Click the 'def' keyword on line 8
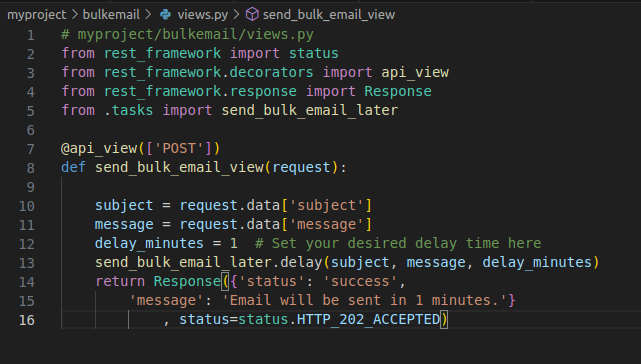The height and width of the screenshot is (364, 641). tap(73, 167)
